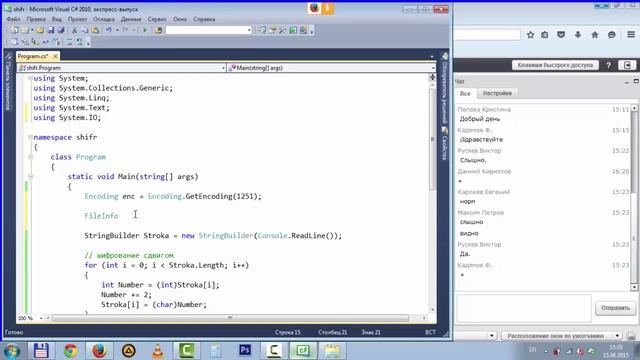This screenshot has height=360, width=640.
Task: Start debugging with green play icon
Action: click(x=145, y=30)
